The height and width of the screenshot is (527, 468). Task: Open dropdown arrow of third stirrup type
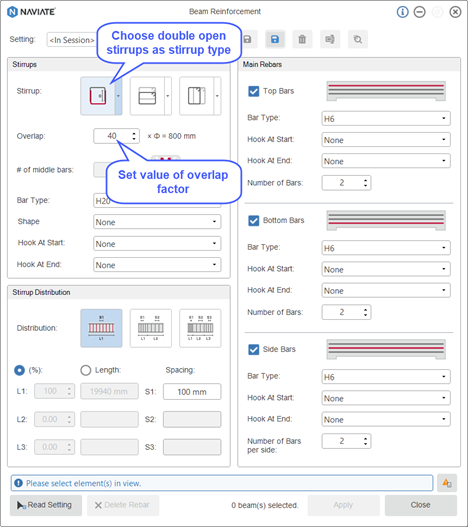coord(217,96)
